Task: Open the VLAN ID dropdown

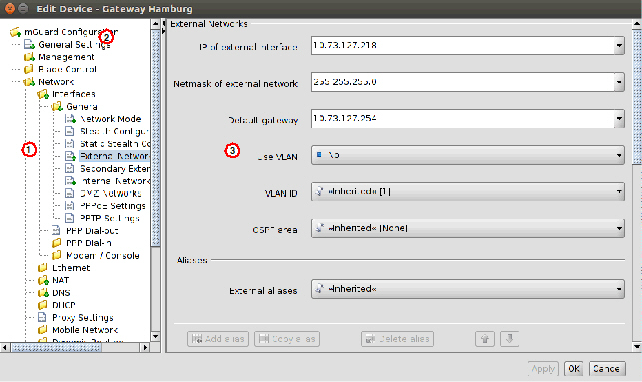Action: click(x=468, y=192)
